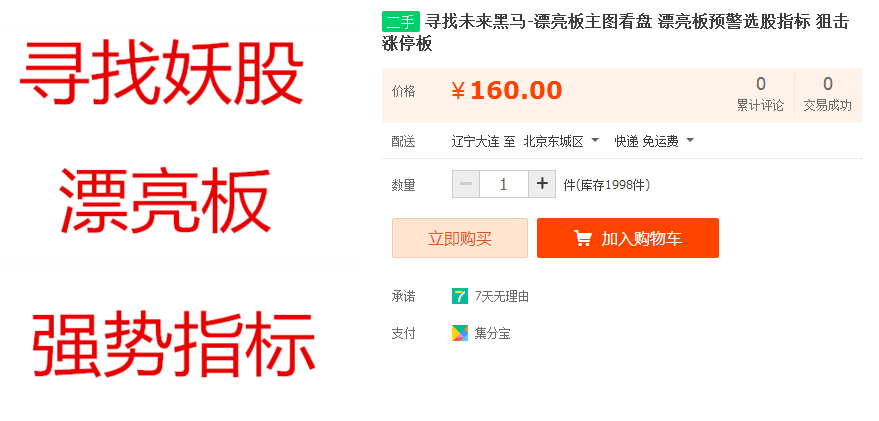This screenshot has height=421, width=879.
Task: Open the 北京东城区 destination dropdown
Action: [561, 141]
